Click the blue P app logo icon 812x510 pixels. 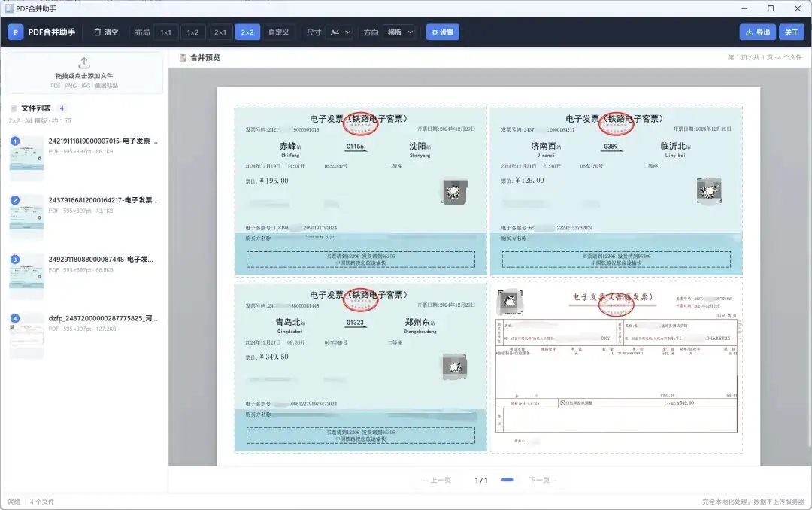(x=16, y=32)
